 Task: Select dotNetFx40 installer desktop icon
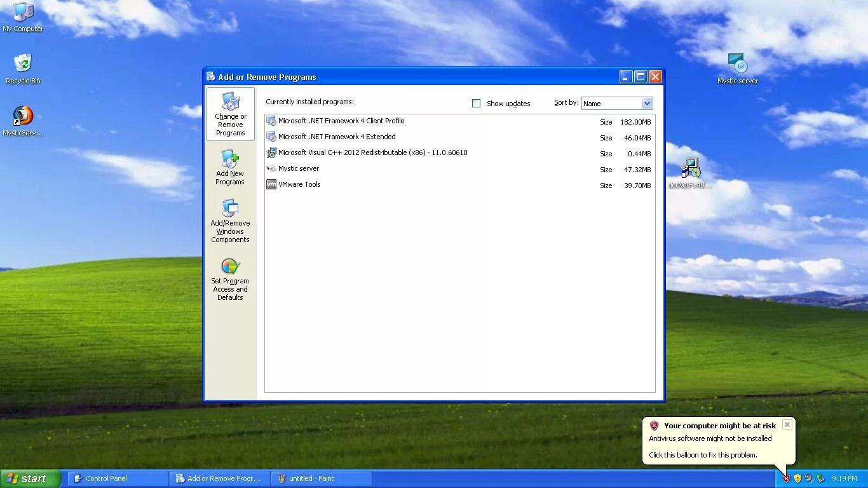coord(690,173)
